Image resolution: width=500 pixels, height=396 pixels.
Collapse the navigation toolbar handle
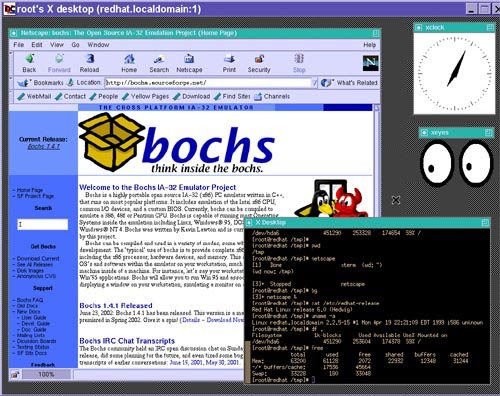tap(11, 63)
